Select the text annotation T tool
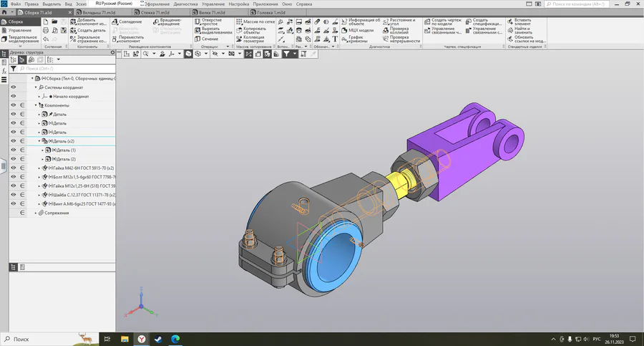644x346 pixels. point(335,39)
